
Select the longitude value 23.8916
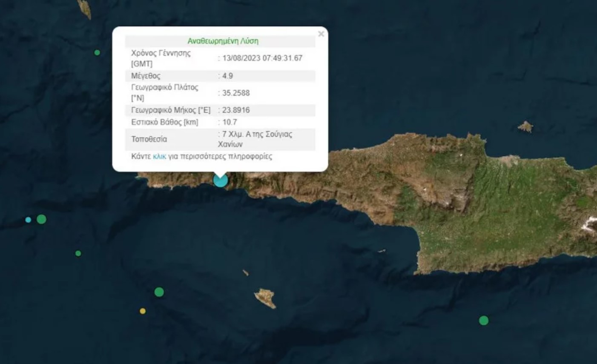235,110
